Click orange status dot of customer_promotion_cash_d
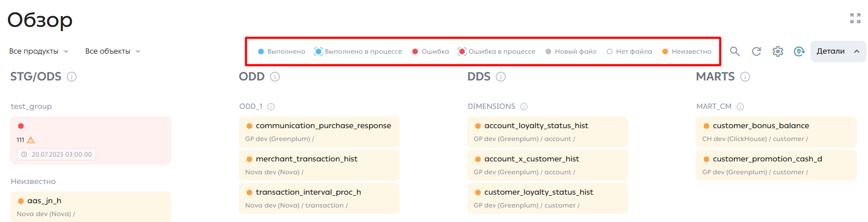 pos(707,159)
